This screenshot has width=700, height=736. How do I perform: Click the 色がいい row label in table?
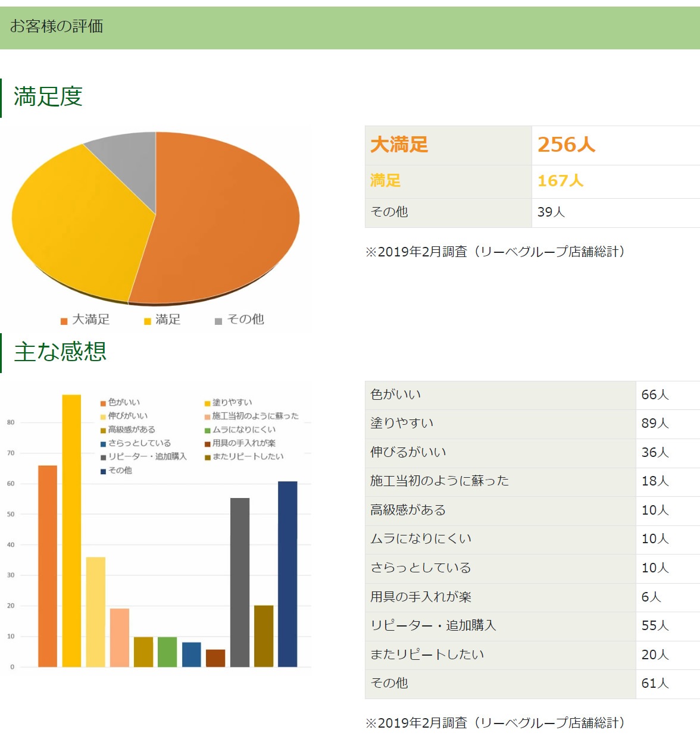pos(396,394)
